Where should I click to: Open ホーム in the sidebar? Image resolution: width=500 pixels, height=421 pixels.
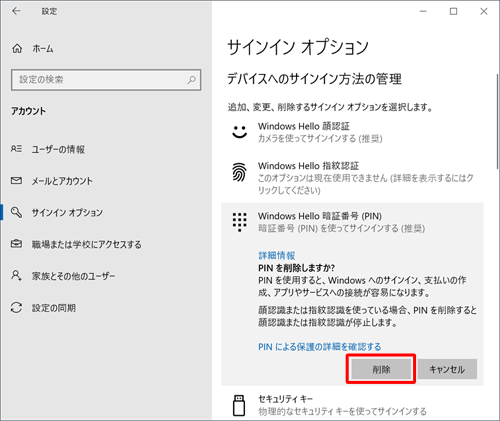coord(43,49)
